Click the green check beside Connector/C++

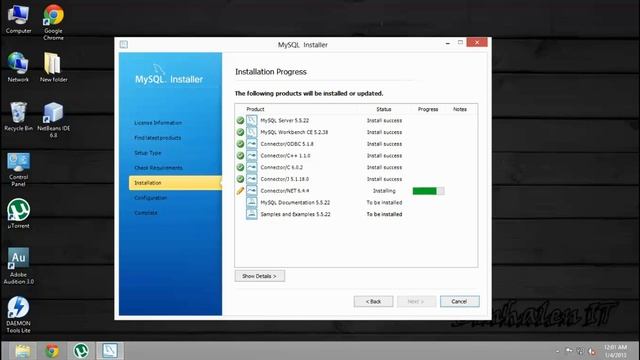coord(240,156)
